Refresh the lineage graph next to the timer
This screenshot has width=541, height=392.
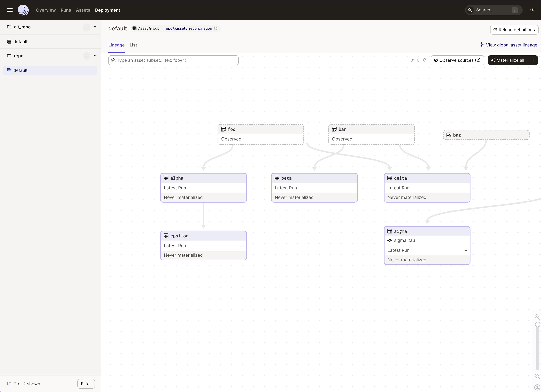(x=425, y=60)
